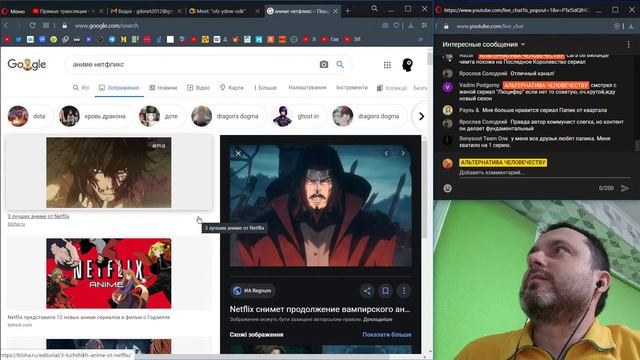Click the Google logo
Image resolution: width=640 pixels, height=360 pixels.
[27, 64]
